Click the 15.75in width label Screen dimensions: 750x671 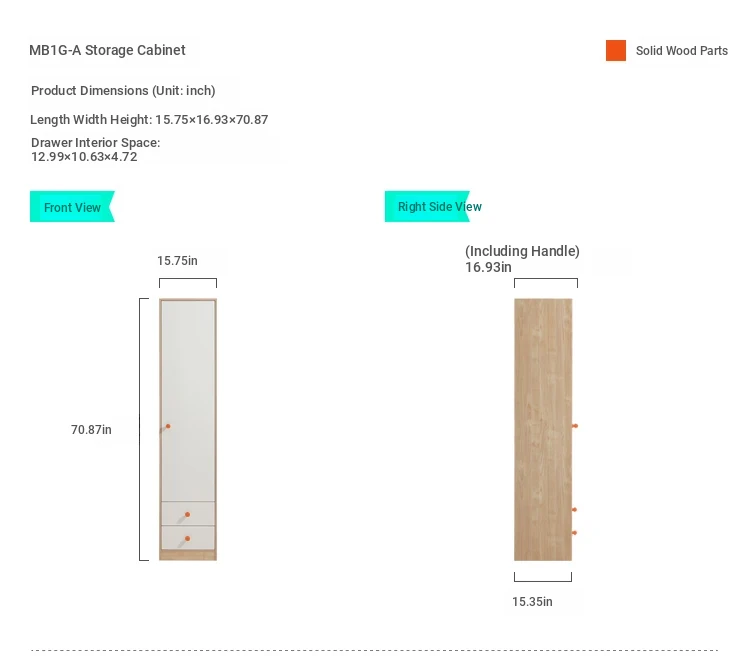177,260
